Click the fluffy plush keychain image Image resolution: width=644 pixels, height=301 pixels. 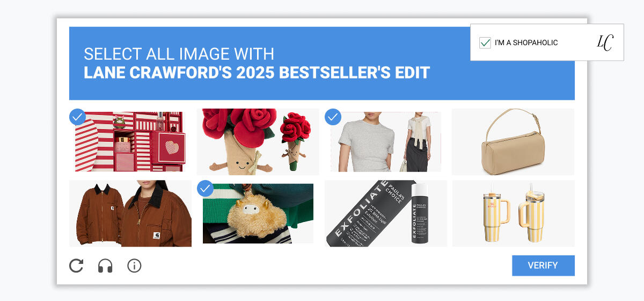(x=258, y=213)
